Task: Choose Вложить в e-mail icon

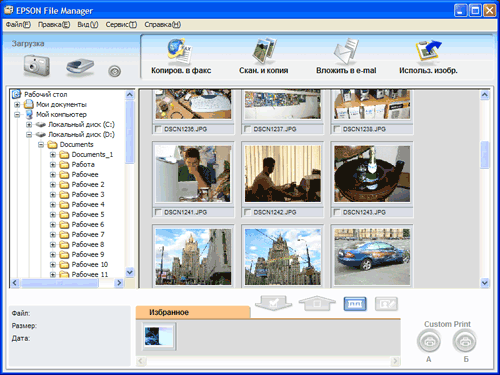Action: tap(346, 56)
